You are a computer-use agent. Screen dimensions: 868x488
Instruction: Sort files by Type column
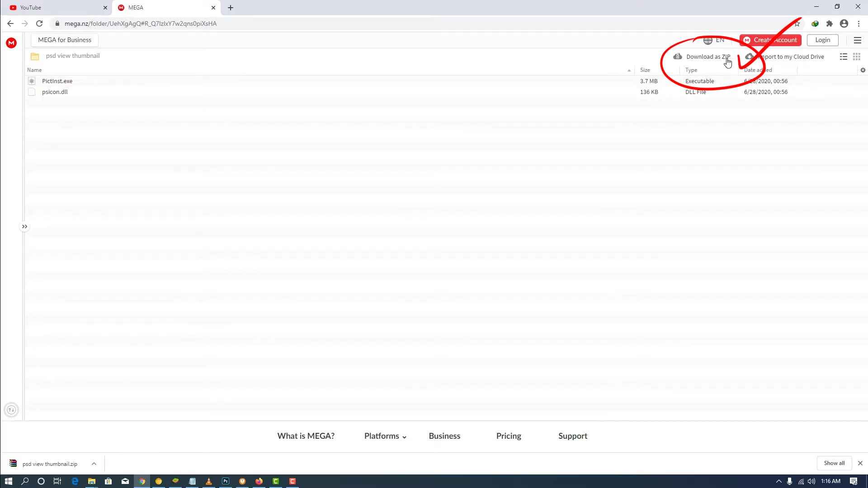(x=691, y=70)
